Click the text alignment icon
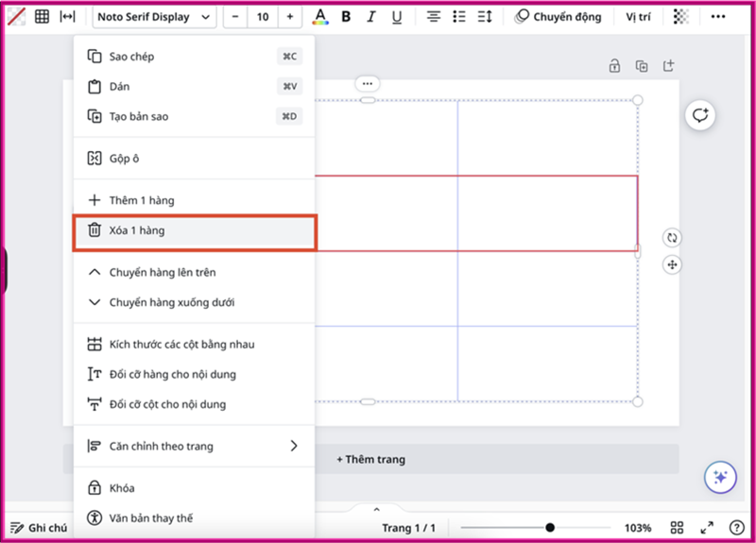 pos(434,17)
